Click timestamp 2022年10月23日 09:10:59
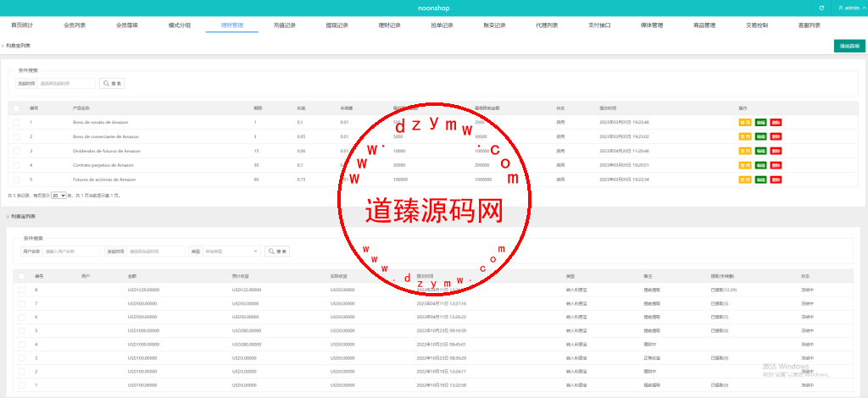868x398 pixels. (x=441, y=330)
